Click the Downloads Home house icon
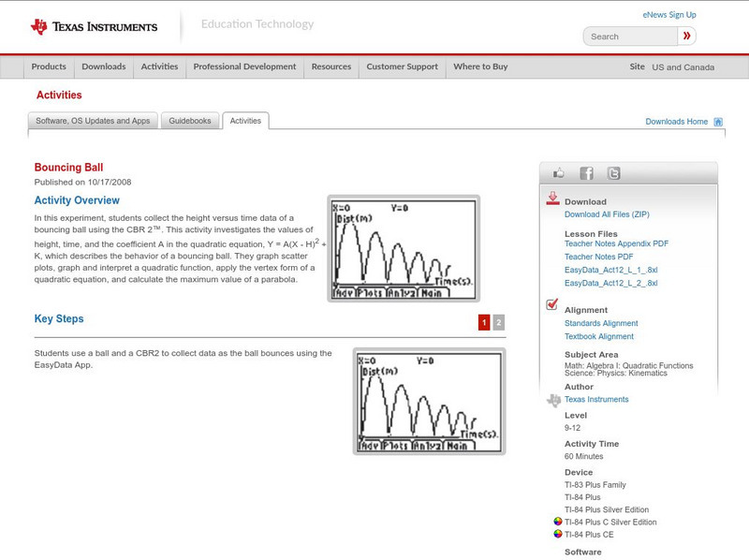Viewport: 749px width, 560px height. (718, 122)
